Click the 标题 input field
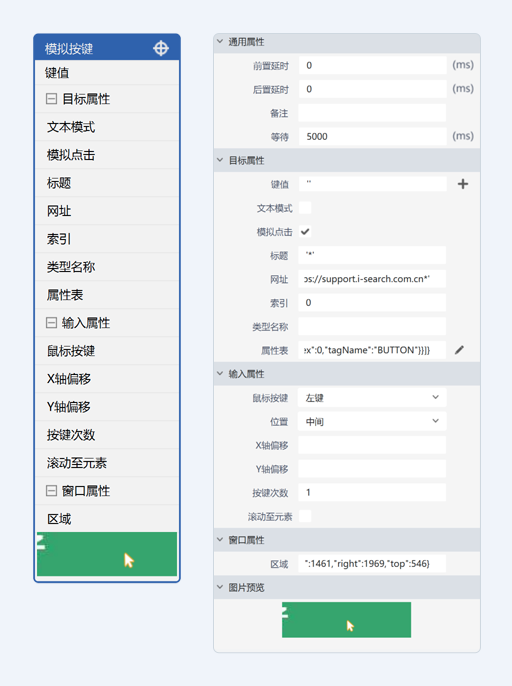This screenshot has width=512, height=686. pyautogui.click(x=372, y=255)
